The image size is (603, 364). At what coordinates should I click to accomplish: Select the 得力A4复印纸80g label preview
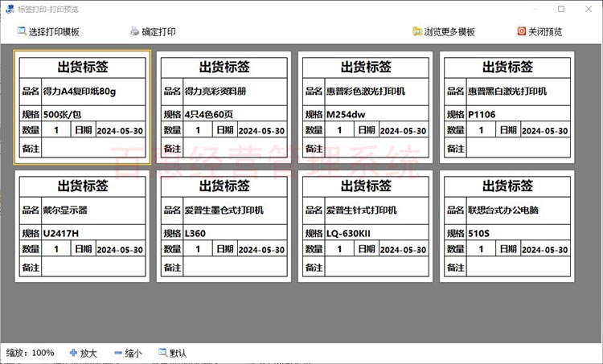coord(82,108)
